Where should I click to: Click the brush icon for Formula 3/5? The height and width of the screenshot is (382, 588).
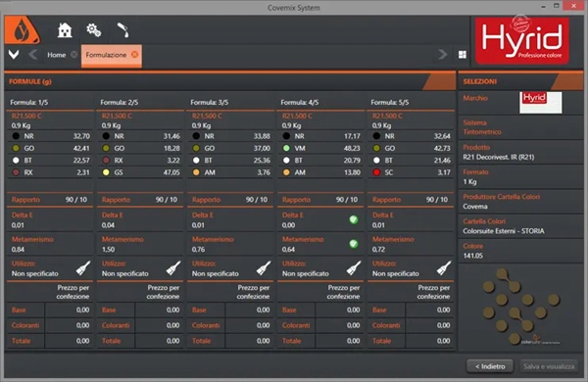[264, 268]
